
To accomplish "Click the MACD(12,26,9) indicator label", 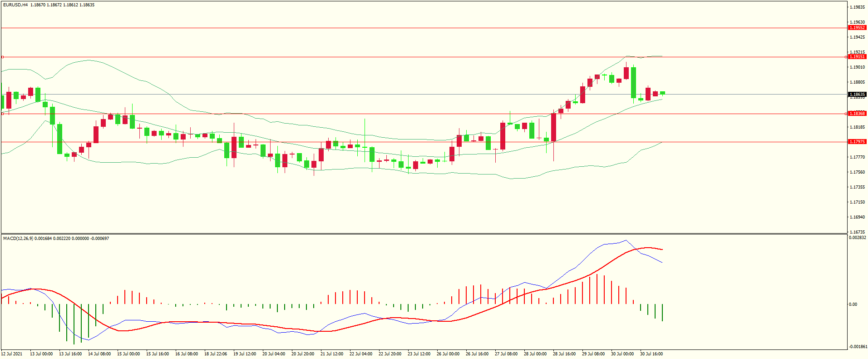I will tap(18, 239).
